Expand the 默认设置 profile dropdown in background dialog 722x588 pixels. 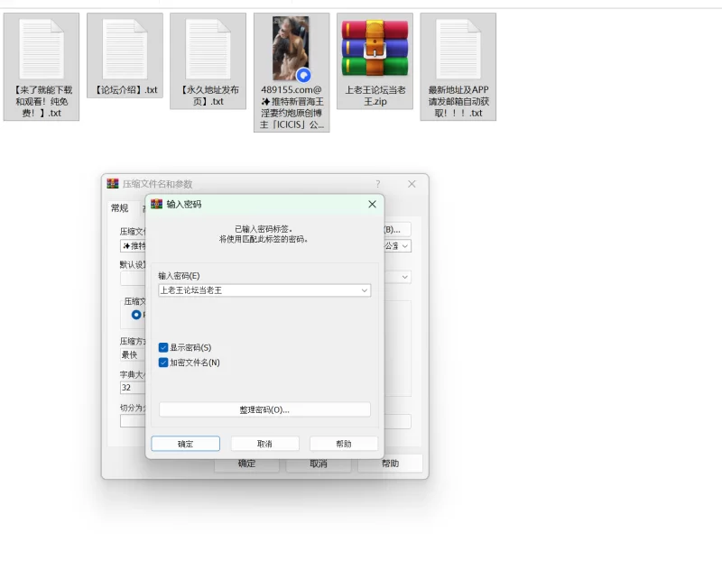[x=404, y=277]
